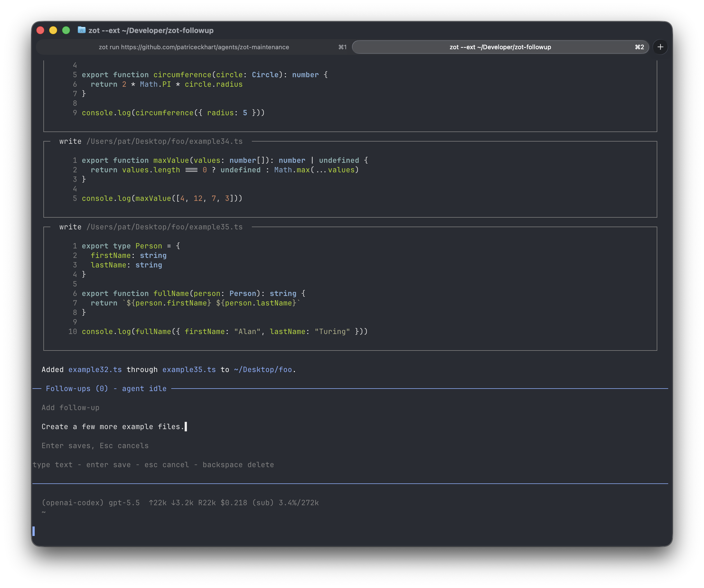Screen dimensions: 704x588
Task: Click the console.log fullName Alan Turing line
Action: (x=225, y=331)
